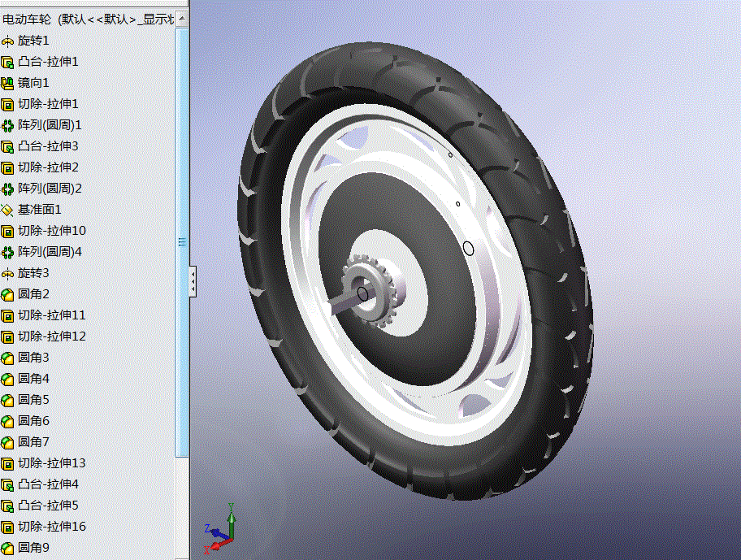Select feature text 凸台-拉伸3
This screenshot has height=560, width=741.
point(48,146)
